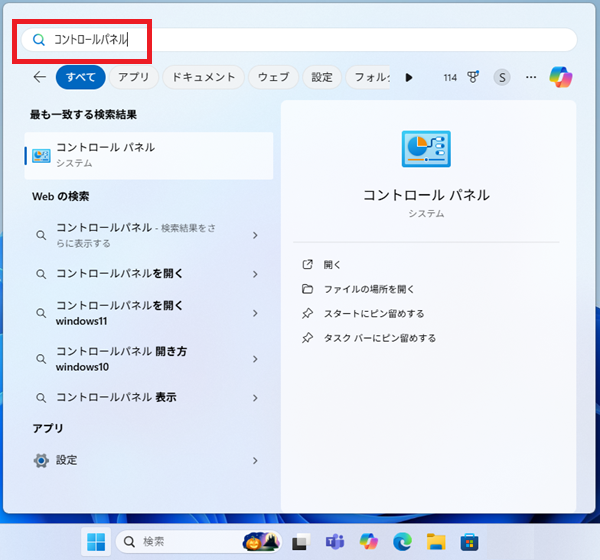Open Microsoft Teams from the taskbar
The height and width of the screenshot is (560, 600).
(335, 542)
